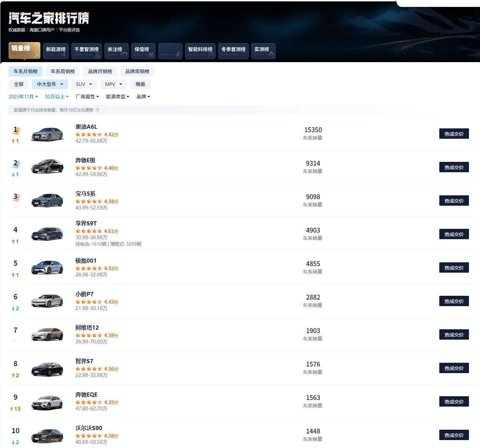This screenshot has width=480, height=448.
Task: Switch to the 品牌月销榜 tab
Action: coord(101,71)
